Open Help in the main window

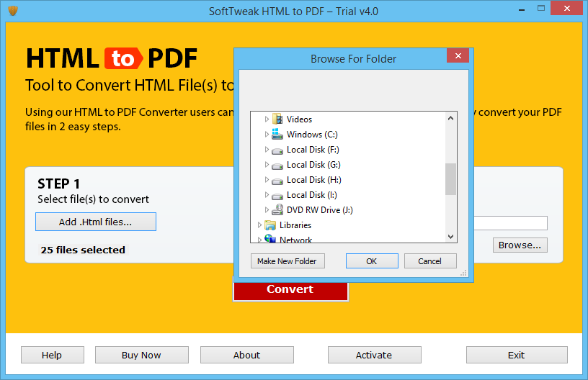[x=52, y=355]
